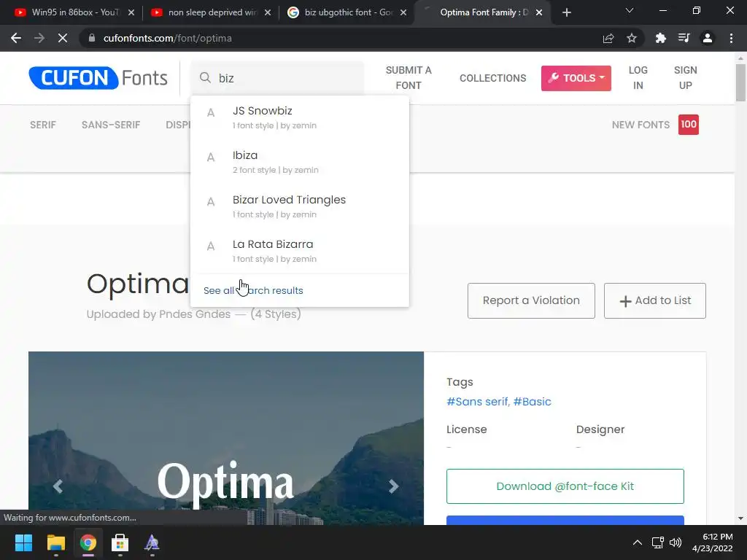Click the page vertical scrollbar thumb
Image resolution: width=747 pixels, height=560 pixels.
click(x=740, y=82)
